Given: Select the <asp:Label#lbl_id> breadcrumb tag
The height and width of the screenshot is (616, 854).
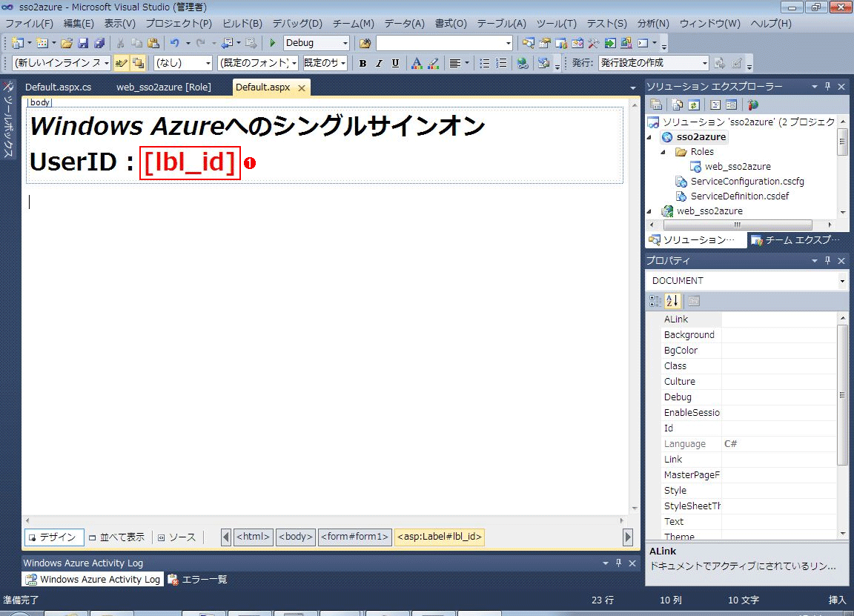Looking at the screenshot, I should pos(440,537).
